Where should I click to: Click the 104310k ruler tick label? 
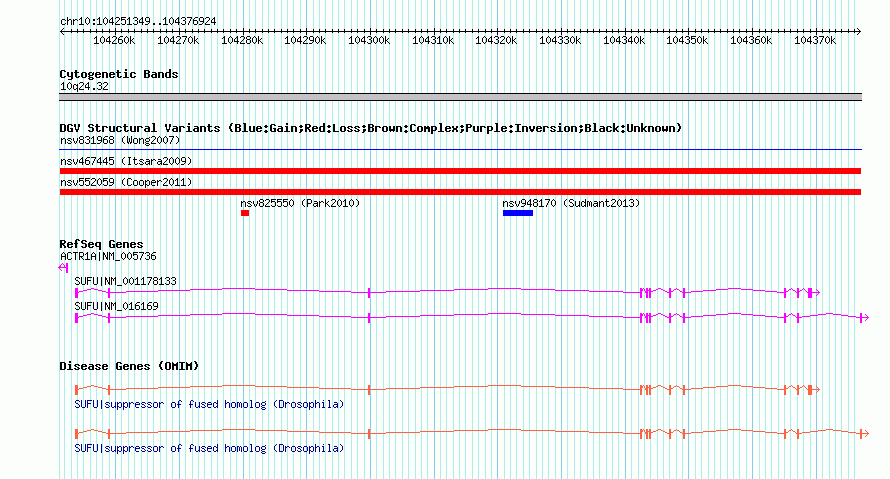(x=433, y=41)
